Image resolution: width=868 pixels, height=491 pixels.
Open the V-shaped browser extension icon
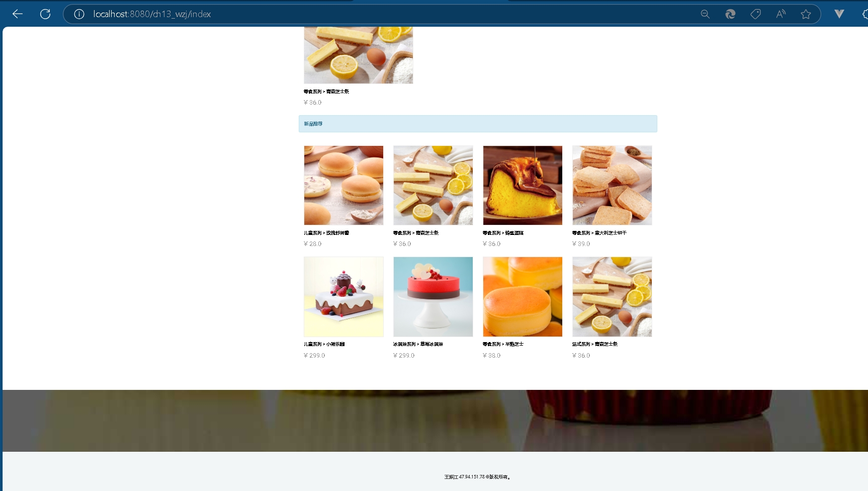click(839, 14)
